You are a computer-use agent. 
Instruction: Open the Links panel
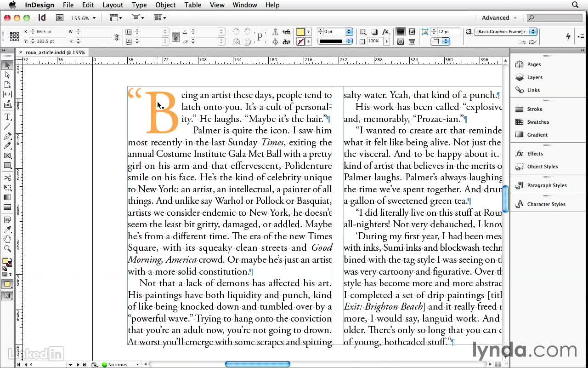[x=533, y=90]
